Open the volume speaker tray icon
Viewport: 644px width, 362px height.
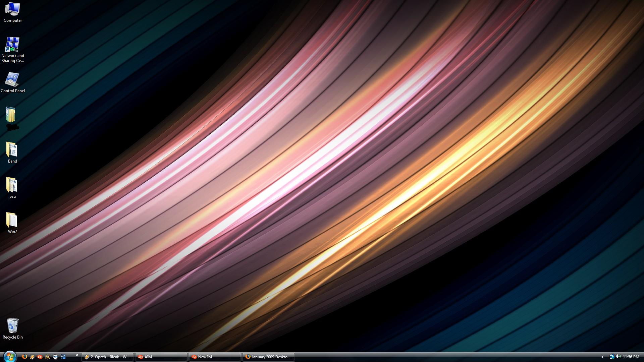(618, 357)
